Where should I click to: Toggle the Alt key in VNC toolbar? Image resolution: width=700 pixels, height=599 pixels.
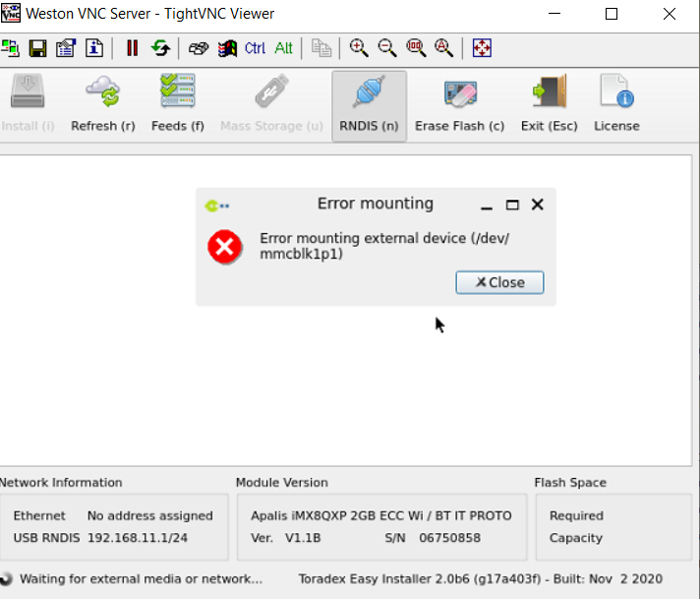(283, 48)
